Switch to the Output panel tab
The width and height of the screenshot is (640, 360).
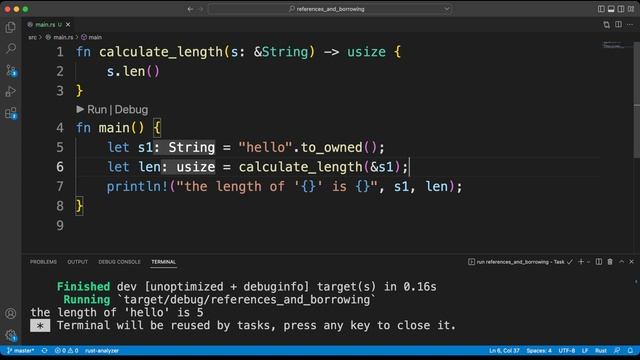coord(78,262)
